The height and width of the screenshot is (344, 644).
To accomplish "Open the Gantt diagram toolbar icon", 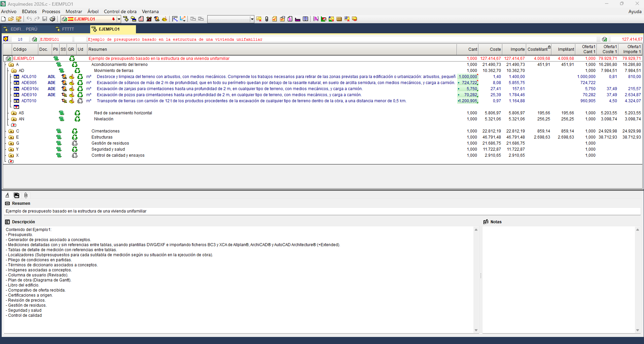I will pyautogui.click(x=175, y=19).
